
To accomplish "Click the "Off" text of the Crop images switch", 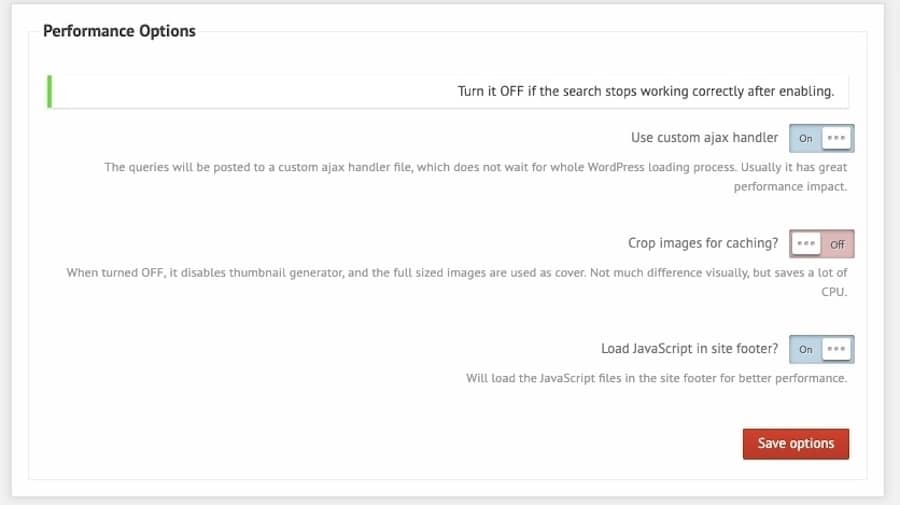I will [837, 244].
